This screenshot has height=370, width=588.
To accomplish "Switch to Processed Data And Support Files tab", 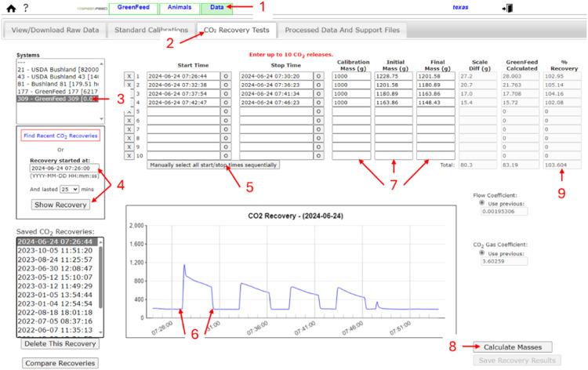I will click(343, 30).
